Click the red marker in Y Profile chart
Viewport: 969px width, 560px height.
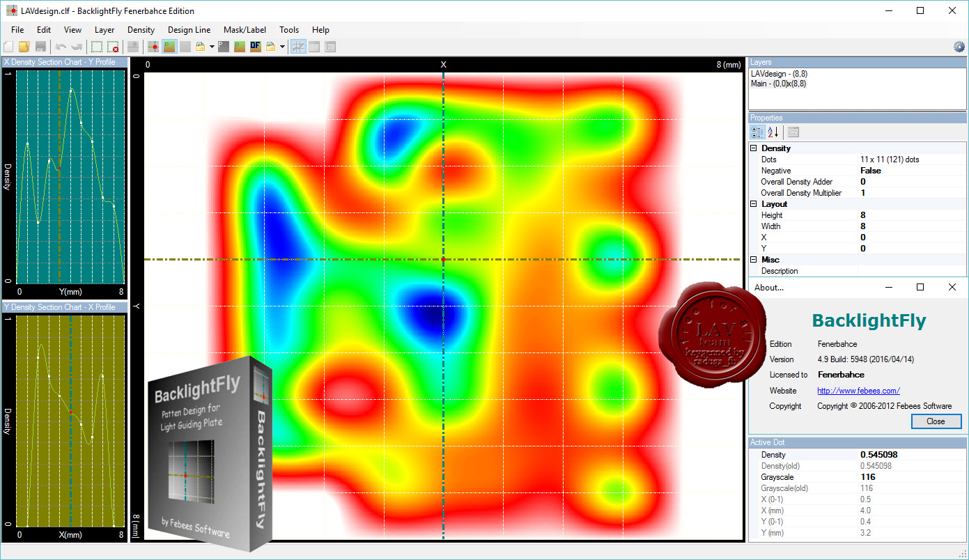(60, 169)
